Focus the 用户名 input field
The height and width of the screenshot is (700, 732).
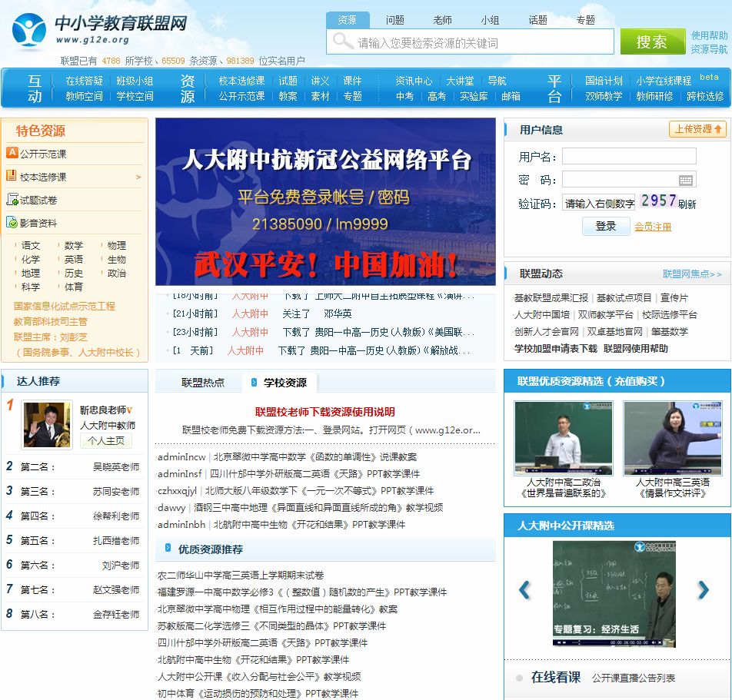tap(629, 156)
